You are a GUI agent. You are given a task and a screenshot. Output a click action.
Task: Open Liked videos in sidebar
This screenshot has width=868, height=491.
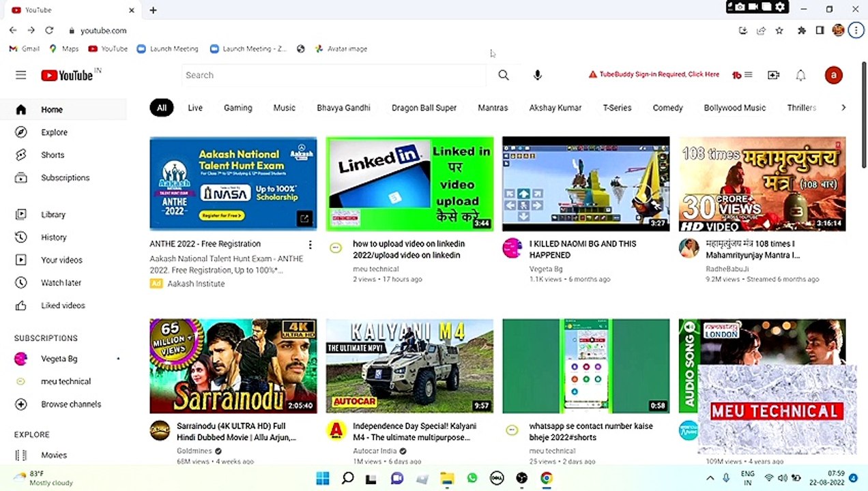click(63, 306)
